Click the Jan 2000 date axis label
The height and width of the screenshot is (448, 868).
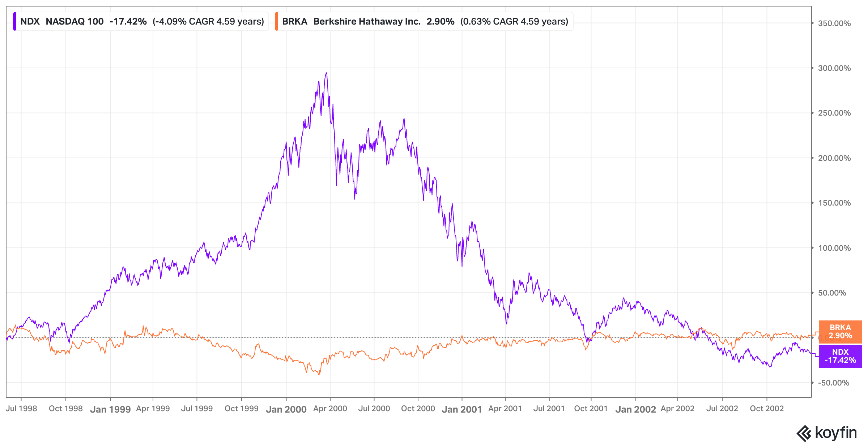[x=286, y=409]
